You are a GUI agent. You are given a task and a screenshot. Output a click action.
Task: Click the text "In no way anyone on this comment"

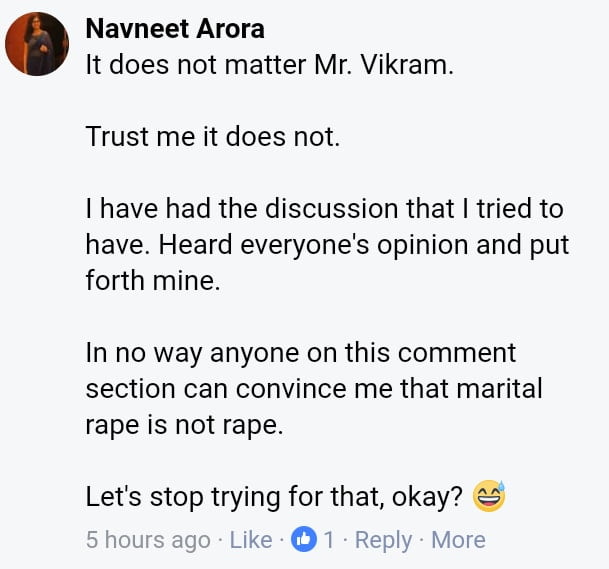[300, 353]
